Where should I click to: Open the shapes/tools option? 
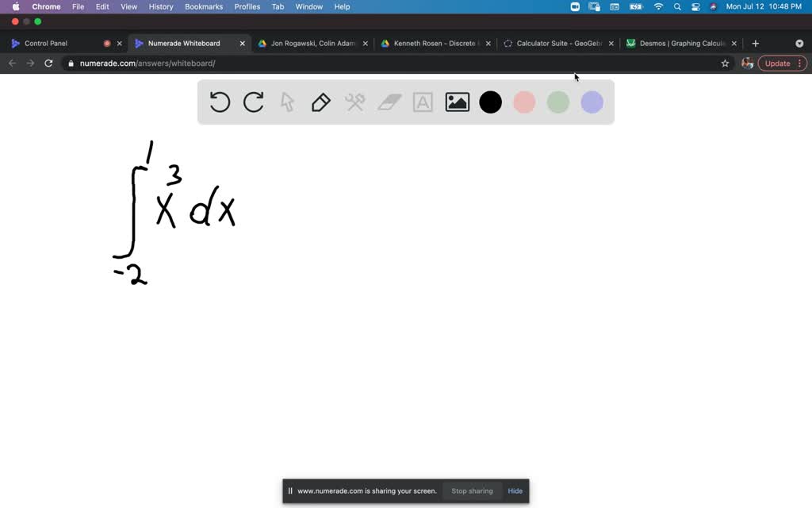click(x=354, y=102)
